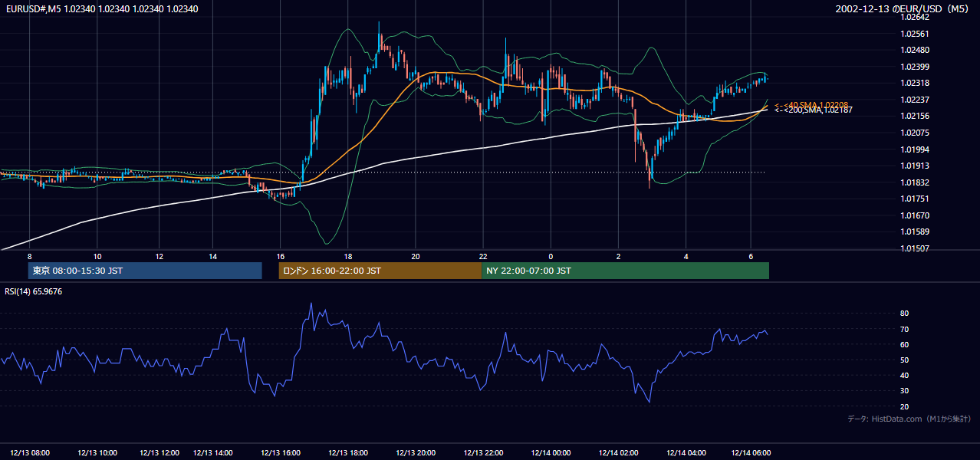980x460 pixels.
Task: Click RSI scale value 60
Action: coord(904,344)
